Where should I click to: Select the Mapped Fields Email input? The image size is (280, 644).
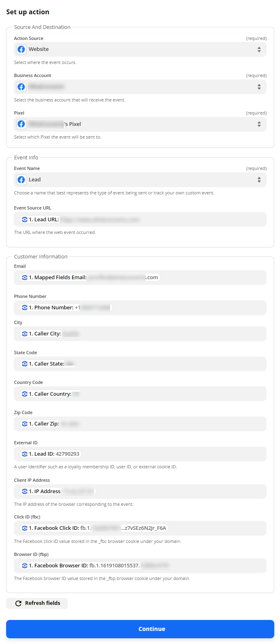140,278
